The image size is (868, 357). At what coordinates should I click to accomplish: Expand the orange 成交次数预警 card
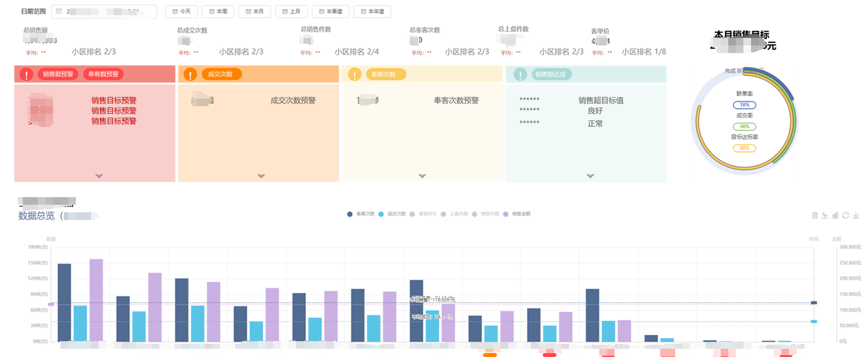tap(262, 176)
